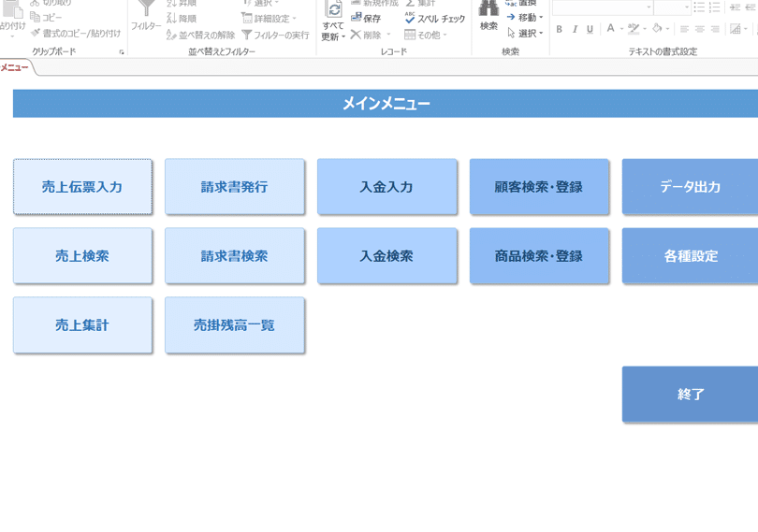This screenshot has height=532, width=758.
Task: Open 売掛残高一覧 receivables balance list
Action: [x=235, y=325]
